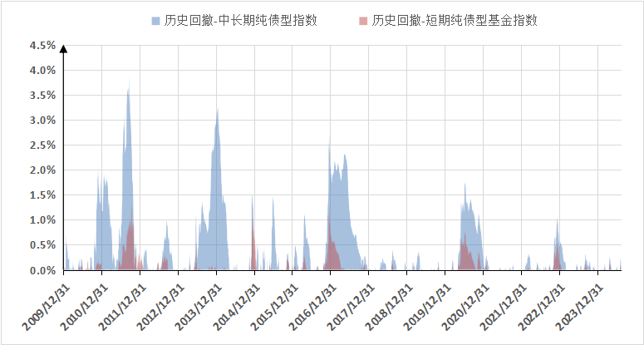
Task: Click the red legend swatch for 短期纯债型基金指数
Action: coord(363,21)
